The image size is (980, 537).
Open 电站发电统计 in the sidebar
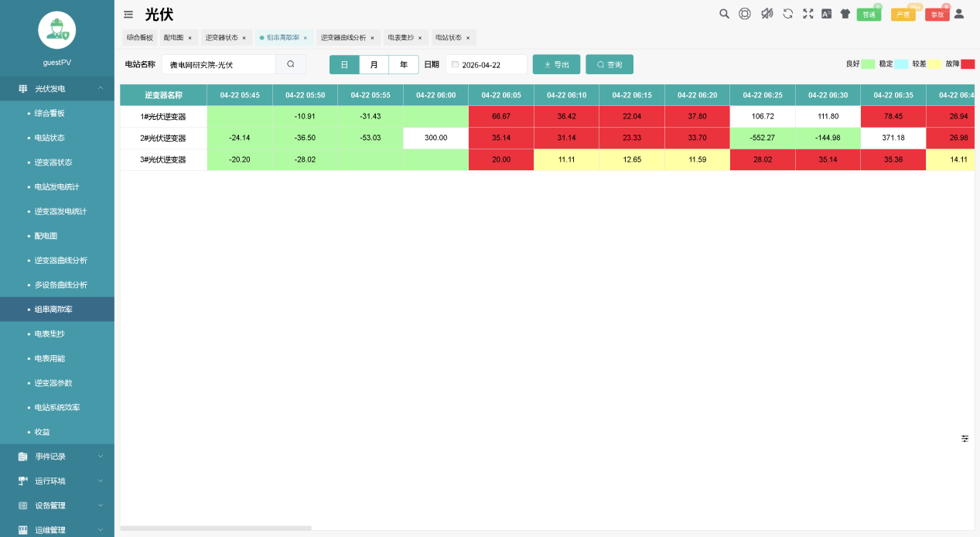(x=57, y=187)
